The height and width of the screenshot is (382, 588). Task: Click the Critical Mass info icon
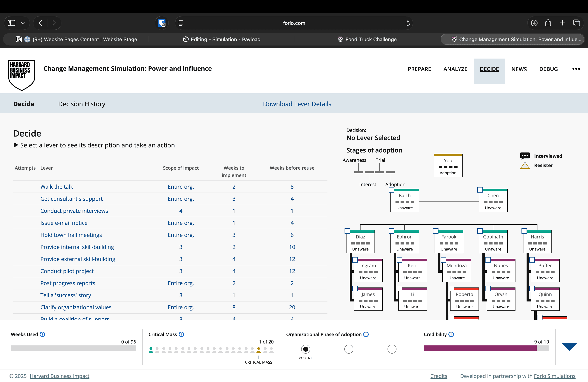click(x=181, y=334)
